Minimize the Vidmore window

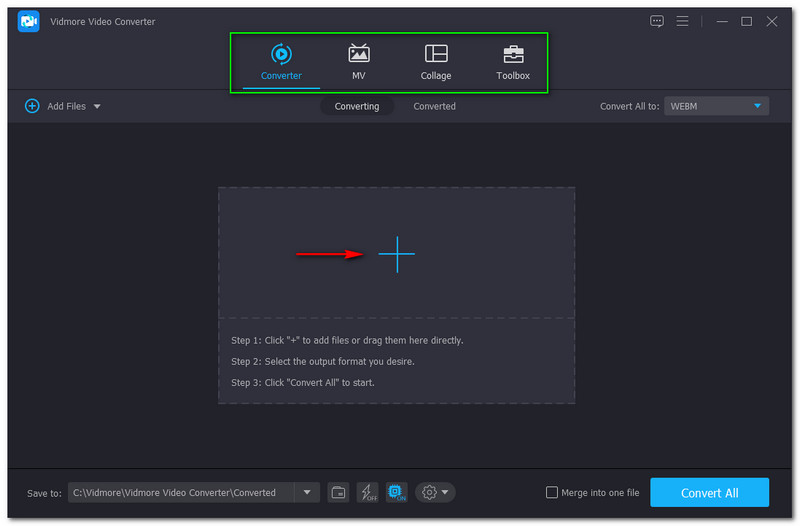point(721,21)
